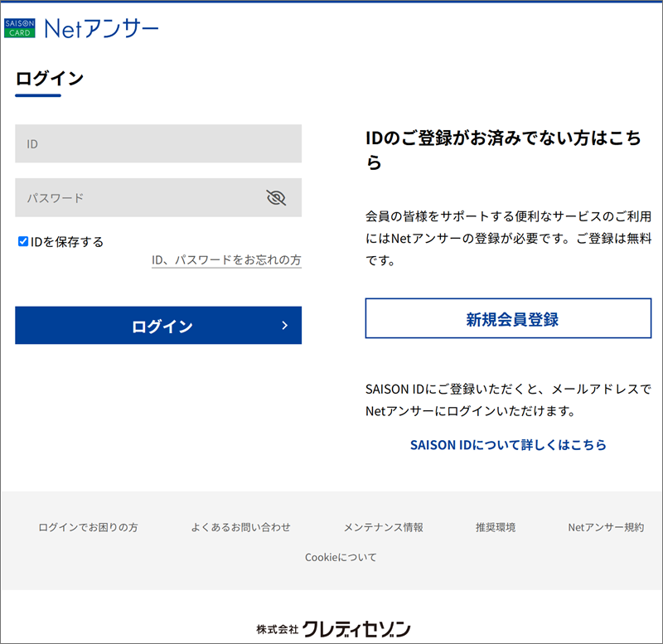Focus the ID input field
This screenshot has width=663, height=644.
[x=158, y=143]
